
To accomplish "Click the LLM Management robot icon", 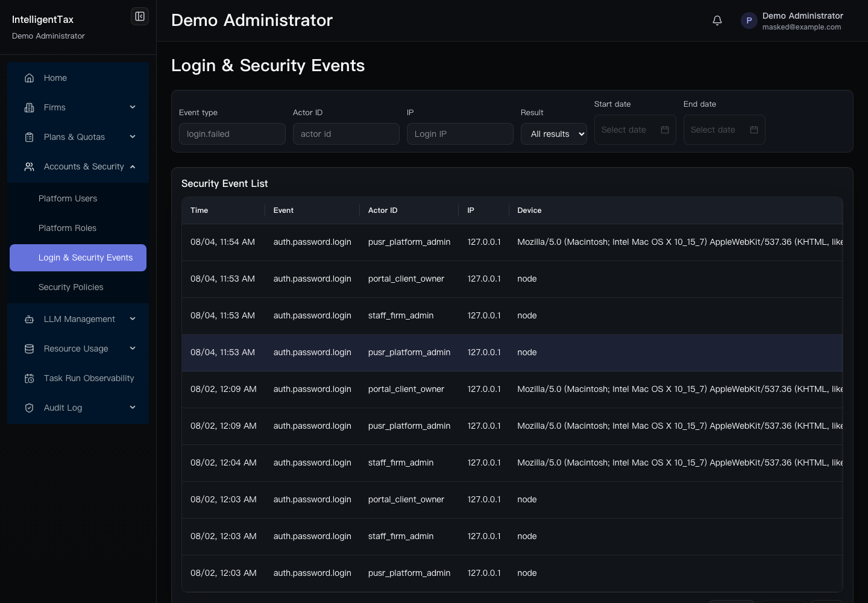I will [29, 319].
